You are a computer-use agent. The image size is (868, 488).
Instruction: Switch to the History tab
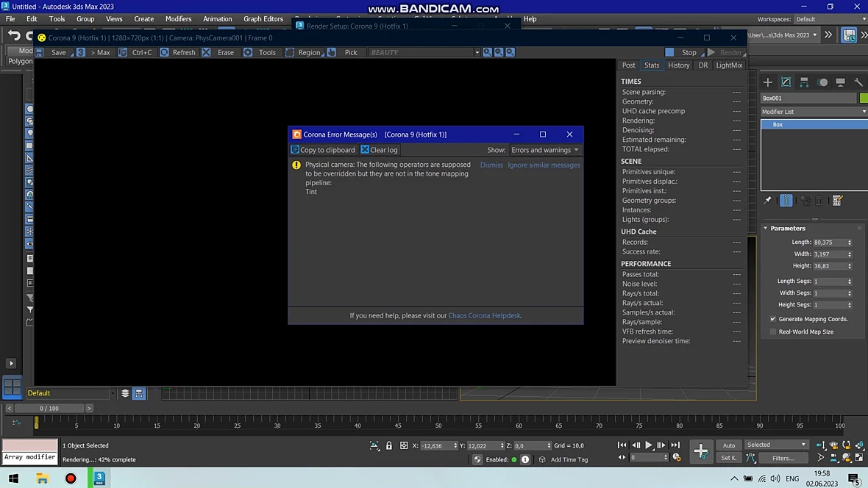679,65
